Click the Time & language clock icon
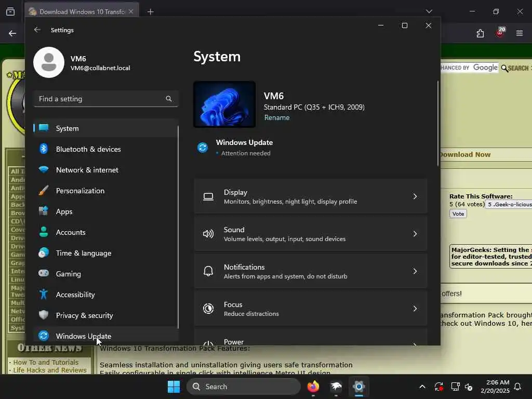Viewport: 532px width, 399px height. [x=44, y=253]
